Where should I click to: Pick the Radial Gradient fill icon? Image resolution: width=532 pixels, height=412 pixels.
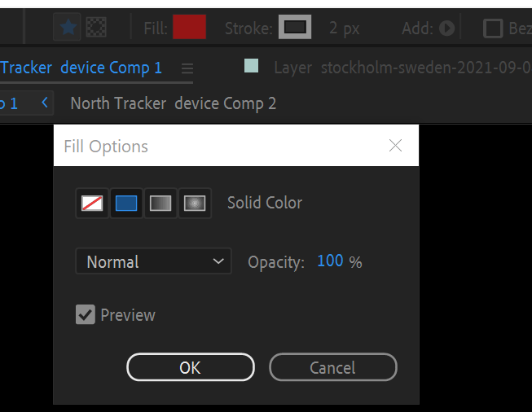pyautogui.click(x=195, y=203)
